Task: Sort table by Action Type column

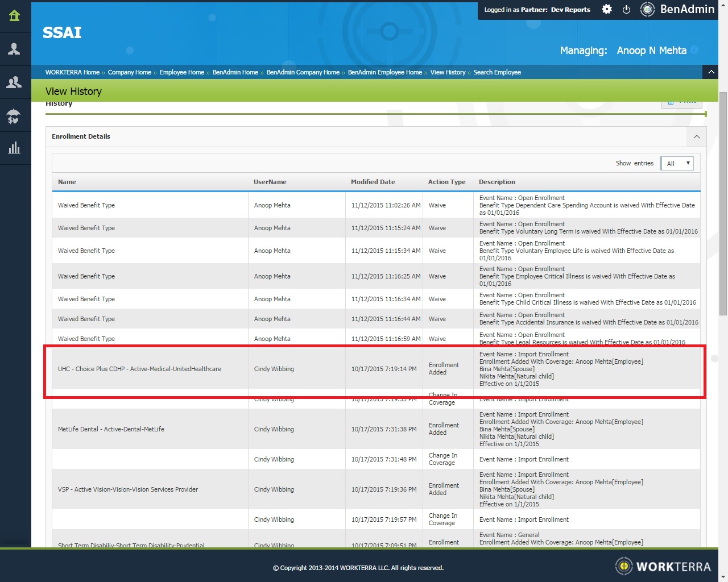Action: [x=446, y=182]
